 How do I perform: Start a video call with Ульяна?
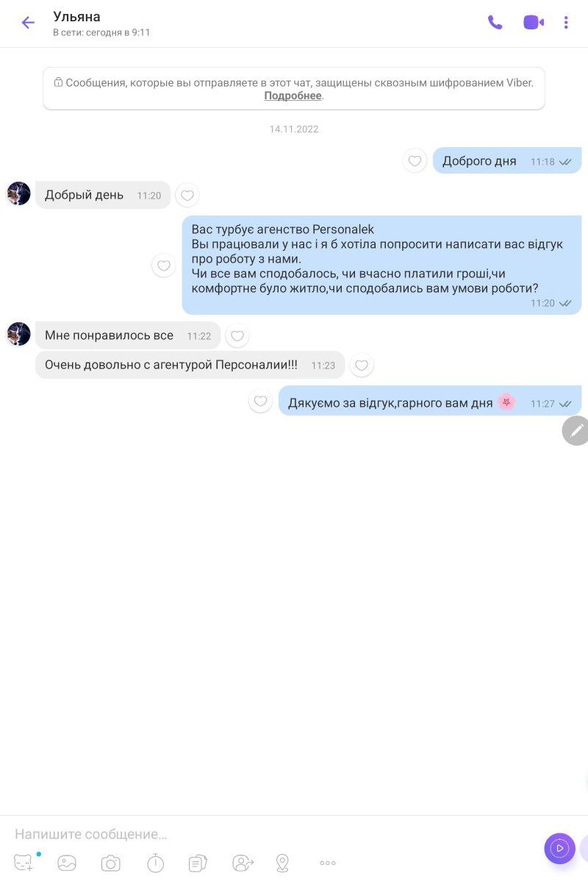click(x=534, y=23)
